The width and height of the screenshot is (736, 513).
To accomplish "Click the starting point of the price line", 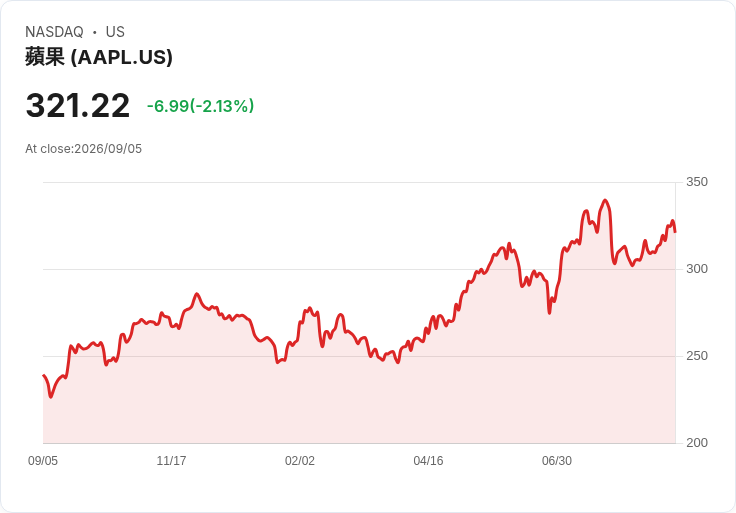I will [x=44, y=375].
